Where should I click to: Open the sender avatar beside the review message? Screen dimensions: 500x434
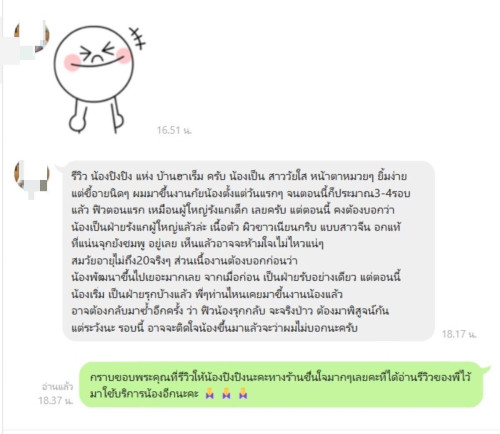tap(32, 176)
